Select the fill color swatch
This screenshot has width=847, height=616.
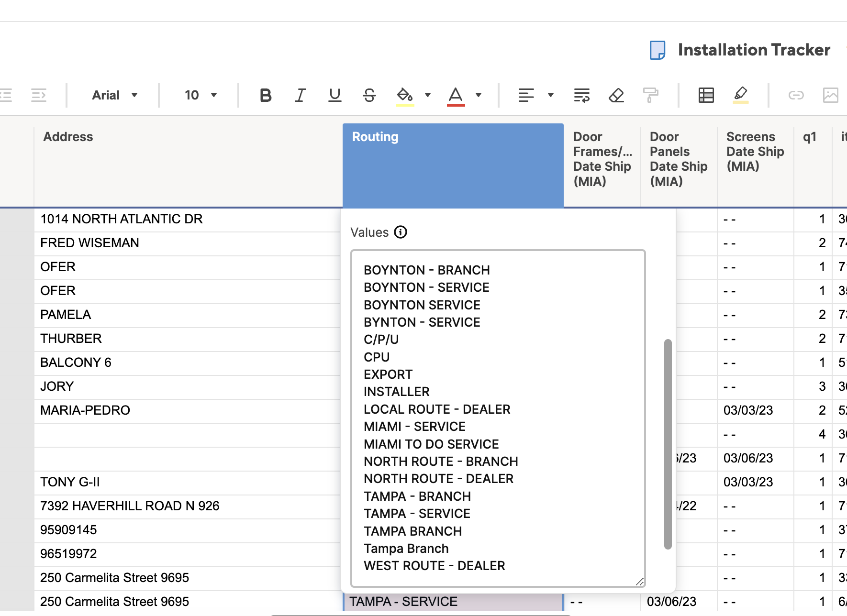tap(403, 95)
